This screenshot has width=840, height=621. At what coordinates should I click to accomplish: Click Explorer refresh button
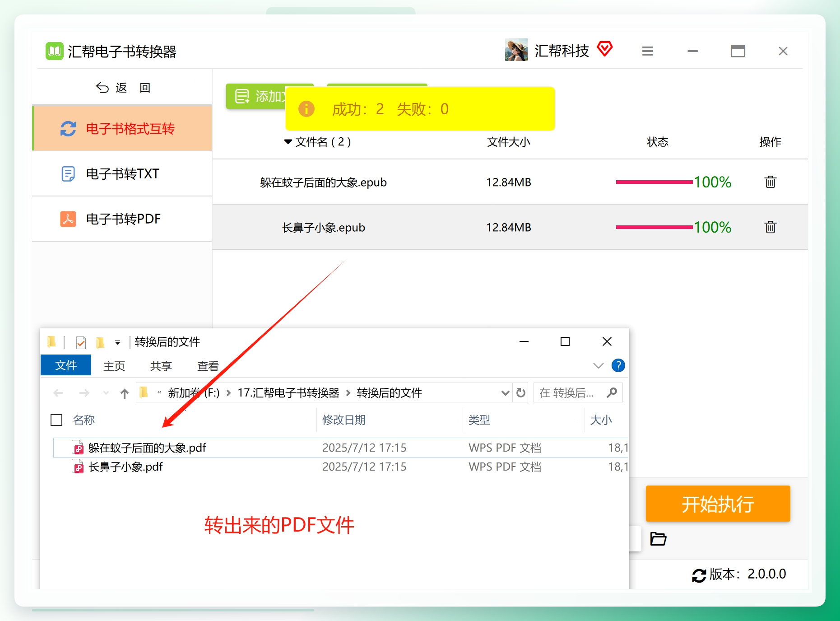coord(521,392)
